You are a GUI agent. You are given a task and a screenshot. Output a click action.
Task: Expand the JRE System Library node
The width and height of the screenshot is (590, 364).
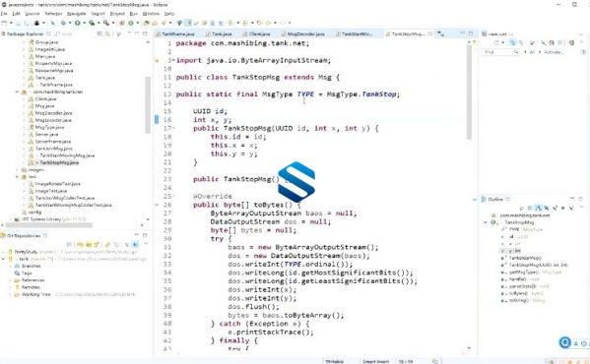(10, 219)
